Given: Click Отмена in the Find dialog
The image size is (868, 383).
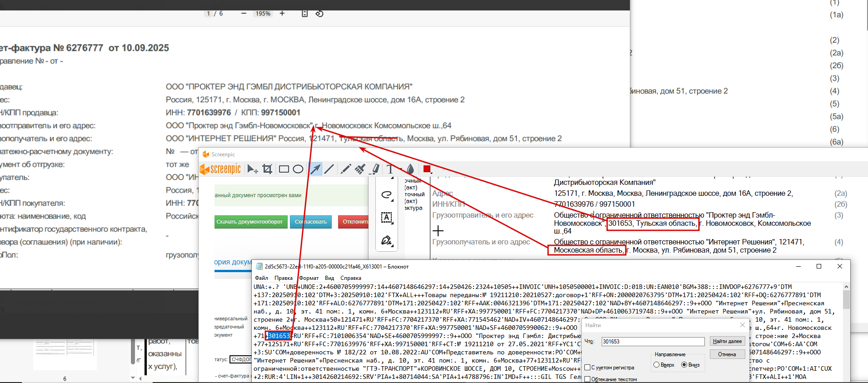Looking at the screenshot, I should pos(727,354).
